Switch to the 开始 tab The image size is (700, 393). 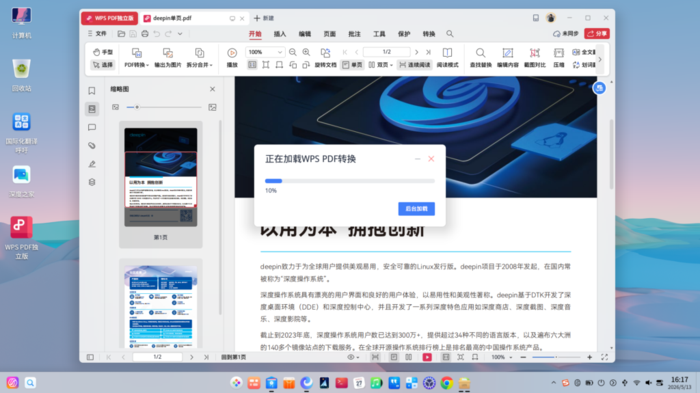(x=255, y=34)
